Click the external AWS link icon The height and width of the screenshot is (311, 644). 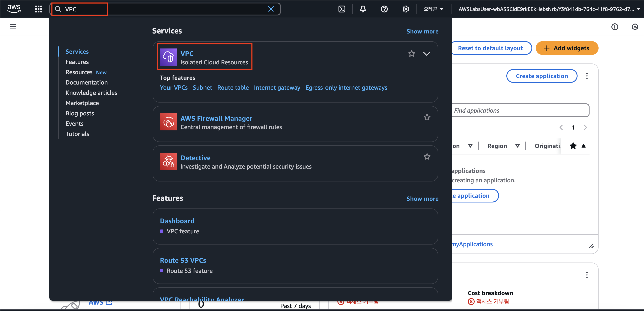[109, 302]
